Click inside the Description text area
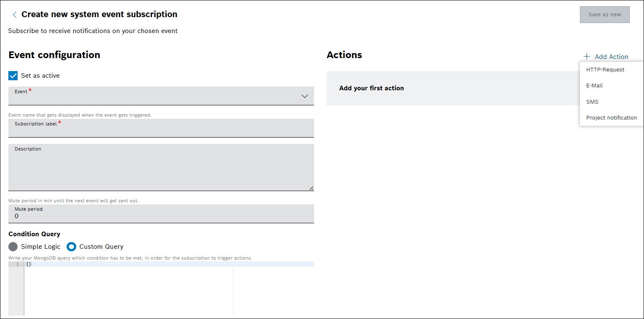This screenshot has height=319, width=644. (x=161, y=169)
